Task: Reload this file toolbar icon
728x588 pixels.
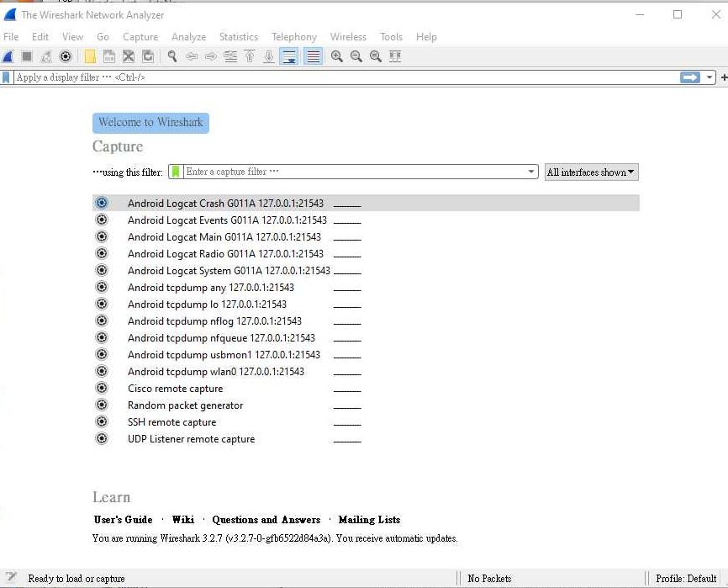Action: tap(148, 56)
